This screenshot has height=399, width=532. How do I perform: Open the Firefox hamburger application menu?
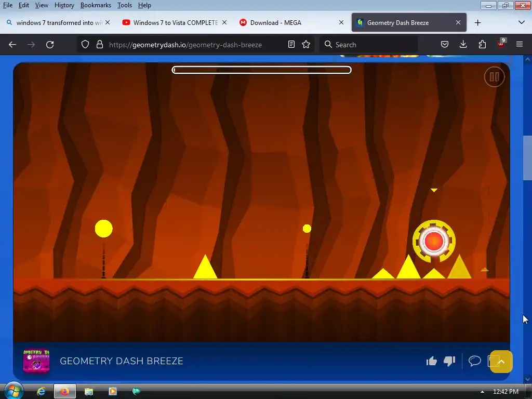(x=520, y=45)
